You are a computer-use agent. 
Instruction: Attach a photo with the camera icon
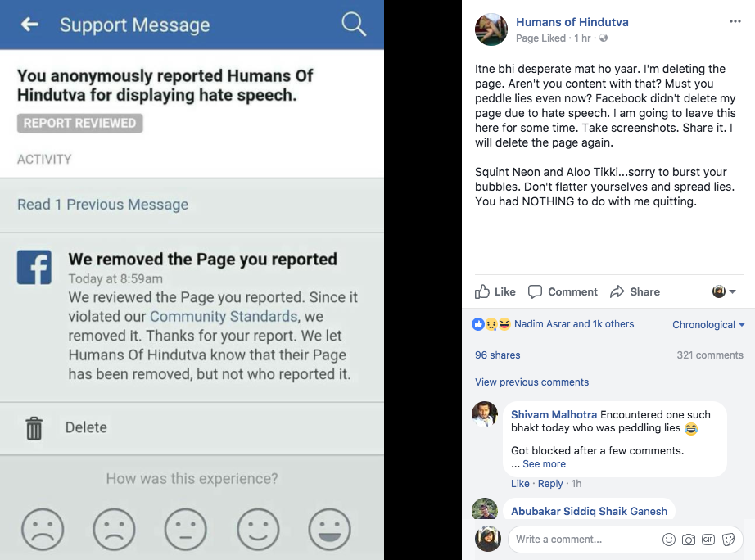pyautogui.click(x=689, y=540)
